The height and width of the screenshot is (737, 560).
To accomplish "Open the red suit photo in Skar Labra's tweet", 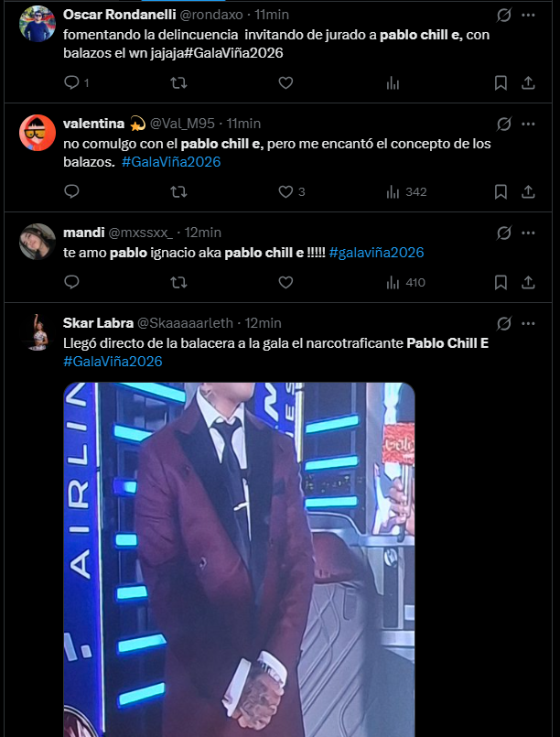I will 239,558.
